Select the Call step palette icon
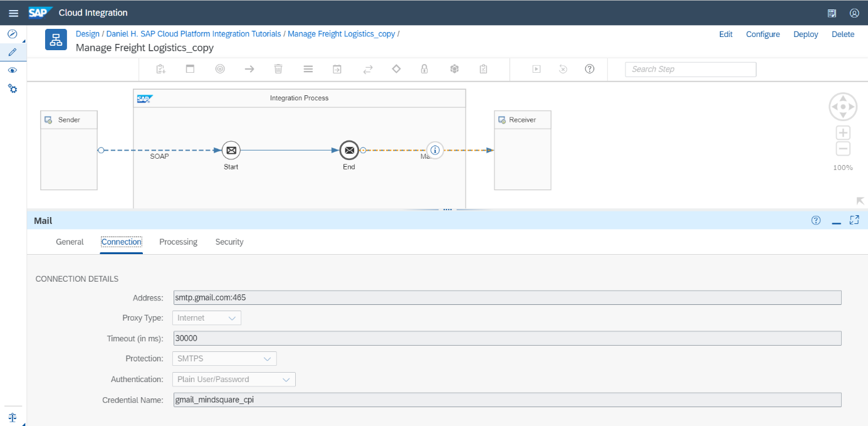The width and height of the screenshot is (868, 426). tap(337, 69)
